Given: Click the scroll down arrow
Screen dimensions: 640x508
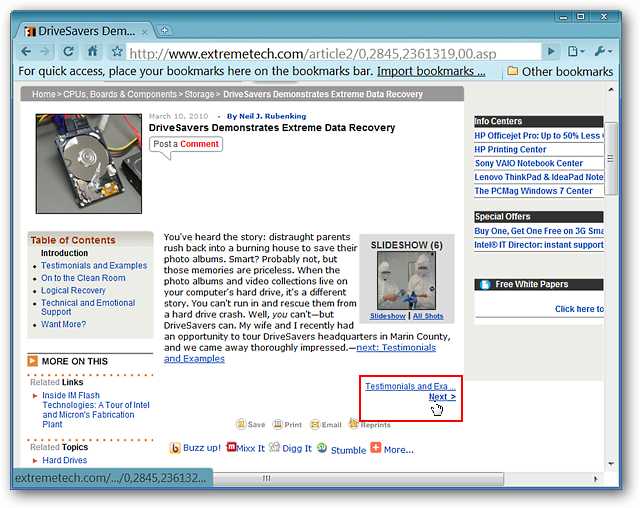Looking at the screenshot, I should pyautogui.click(x=611, y=464).
